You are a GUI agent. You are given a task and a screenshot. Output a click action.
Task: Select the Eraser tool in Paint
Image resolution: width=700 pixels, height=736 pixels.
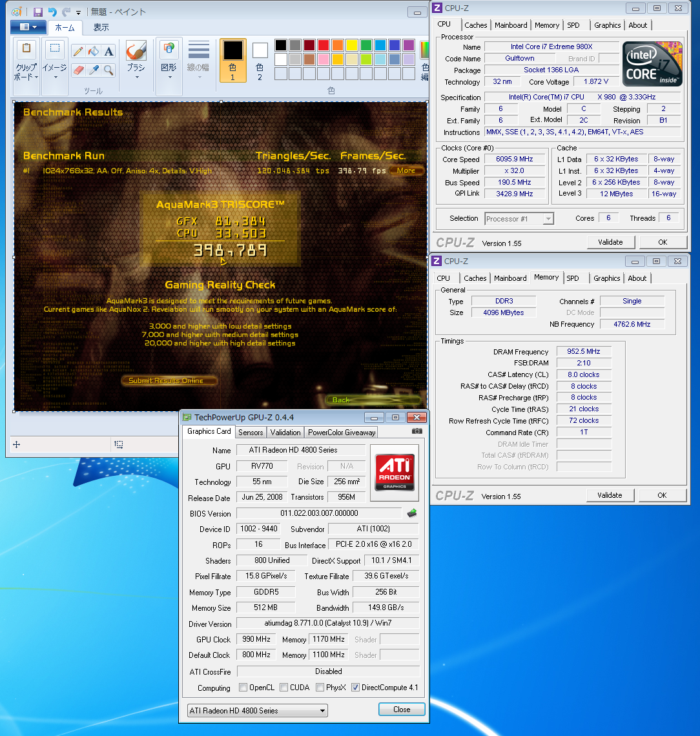(78, 70)
